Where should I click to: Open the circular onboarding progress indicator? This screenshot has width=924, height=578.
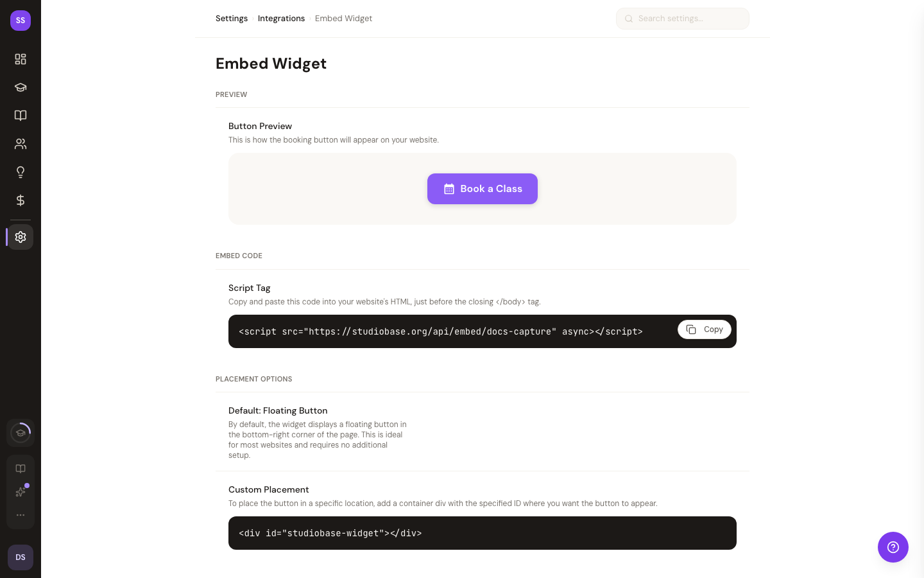[x=21, y=433]
